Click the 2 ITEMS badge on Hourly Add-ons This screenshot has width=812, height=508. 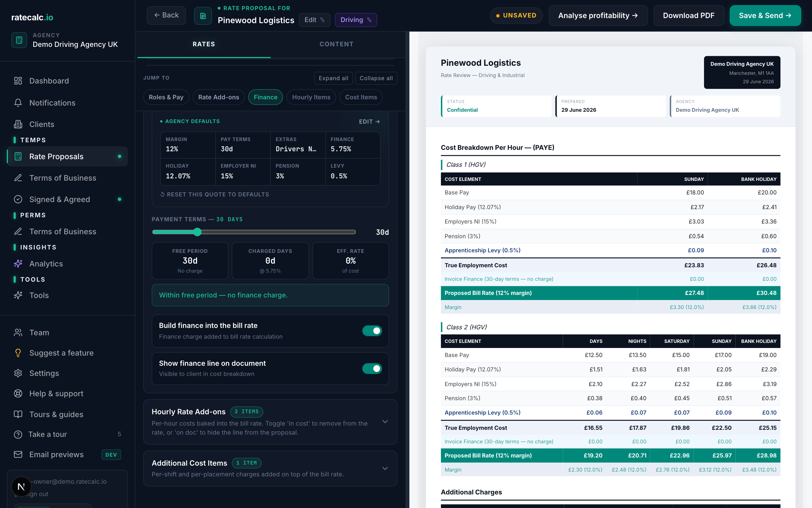click(247, 411)
